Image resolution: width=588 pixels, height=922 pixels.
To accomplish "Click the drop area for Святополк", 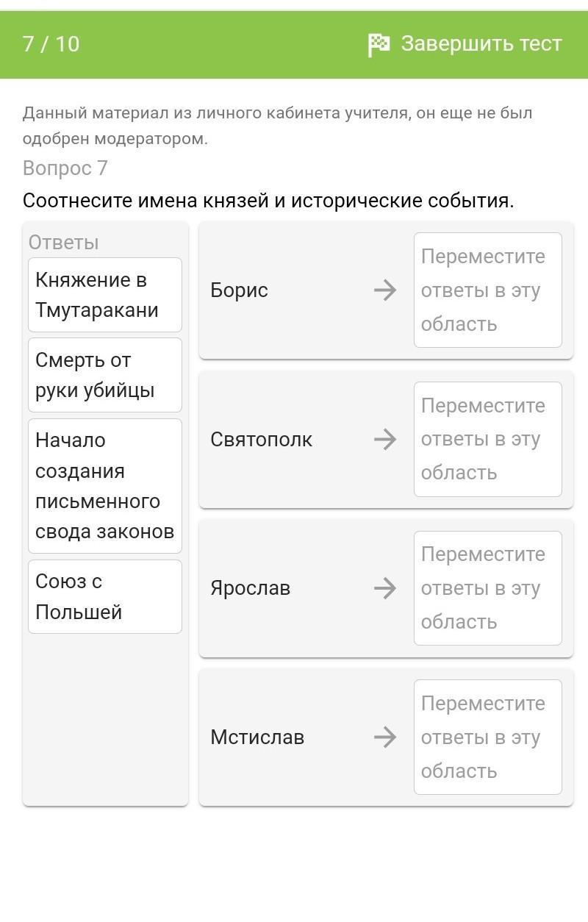I will click(487, 440).
